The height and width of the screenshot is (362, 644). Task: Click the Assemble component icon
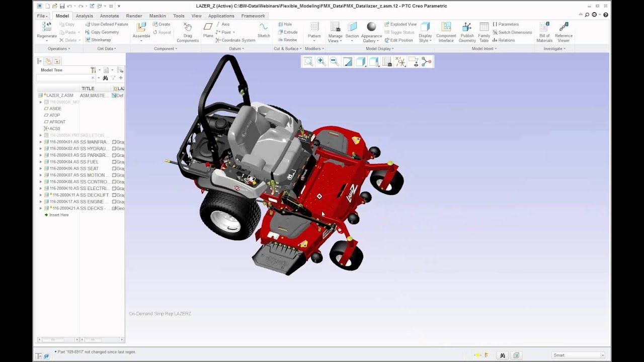tap(141, 27)
